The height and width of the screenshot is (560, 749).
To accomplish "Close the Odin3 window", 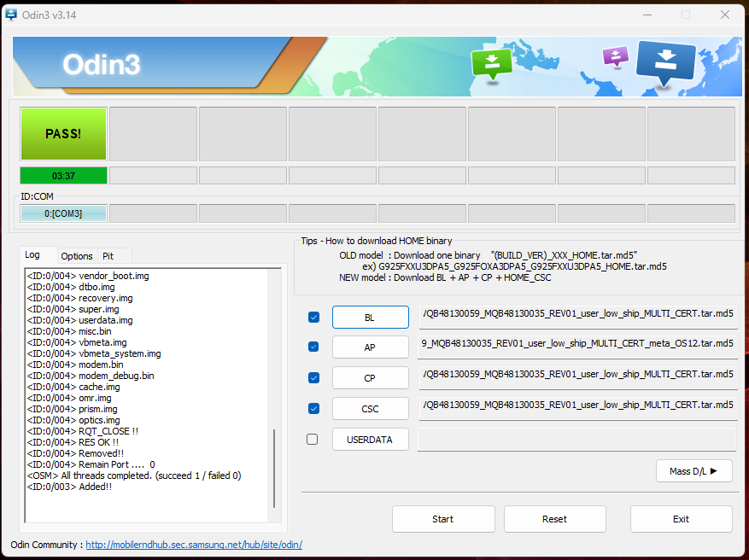I will (724, 15).
